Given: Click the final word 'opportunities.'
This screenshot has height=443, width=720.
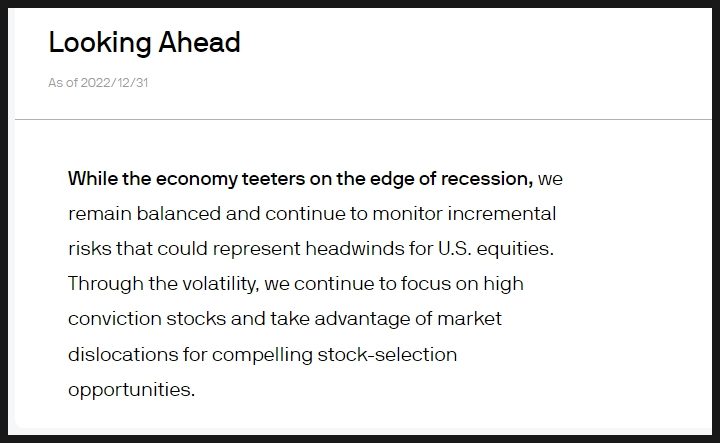Looking at the screenshot, I should 132,390.
